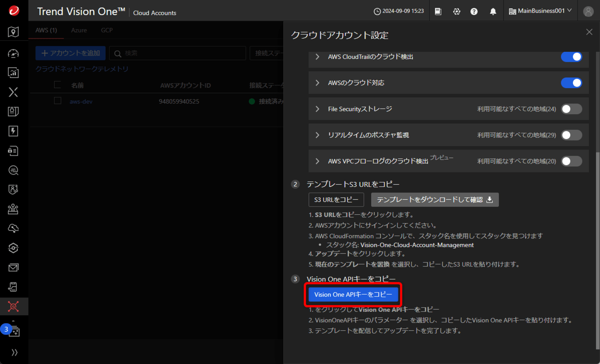Open the red highlighted service gateway sidebar icon
Screen dimensions: 600x364
pyautogui.click(x=13, y=306)
